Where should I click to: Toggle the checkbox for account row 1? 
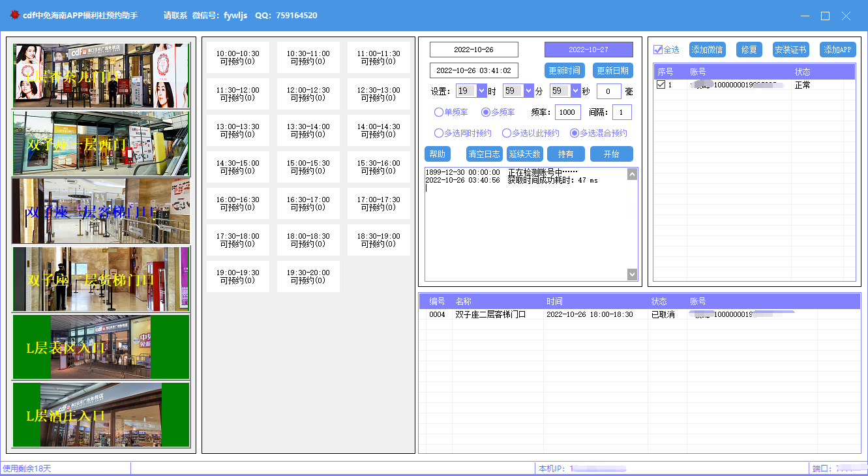click(x=661, y=85)
